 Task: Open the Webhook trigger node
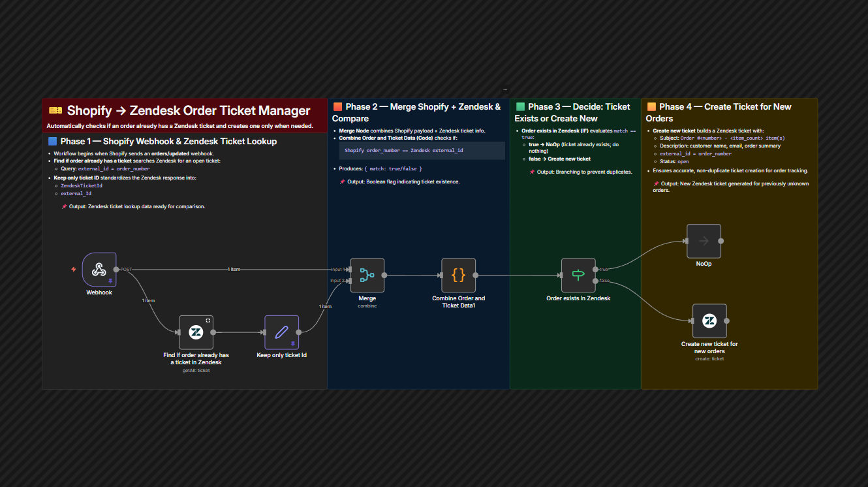(98, 270)
